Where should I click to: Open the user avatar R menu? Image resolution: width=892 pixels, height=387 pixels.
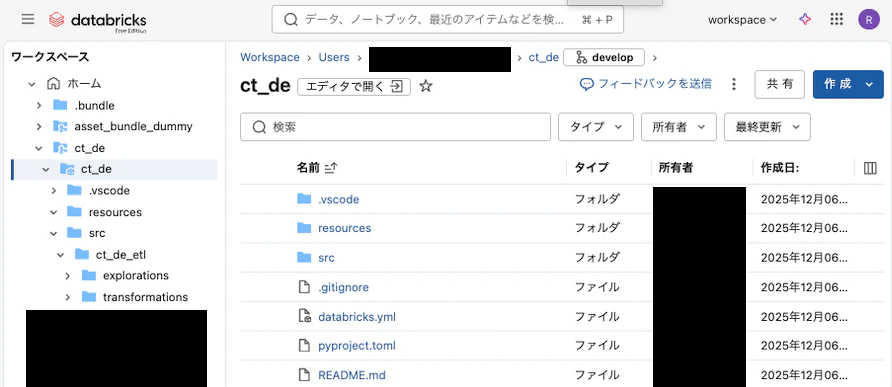869,19
